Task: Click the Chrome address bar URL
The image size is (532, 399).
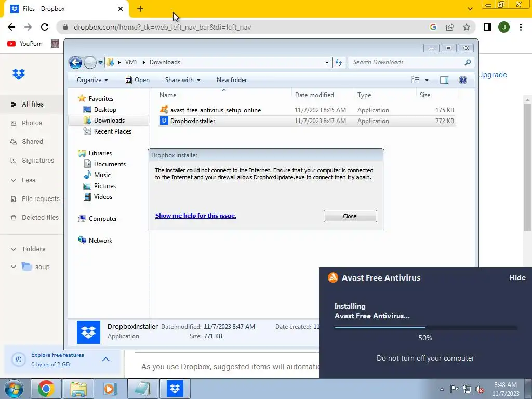Action: tap(162, 27)
